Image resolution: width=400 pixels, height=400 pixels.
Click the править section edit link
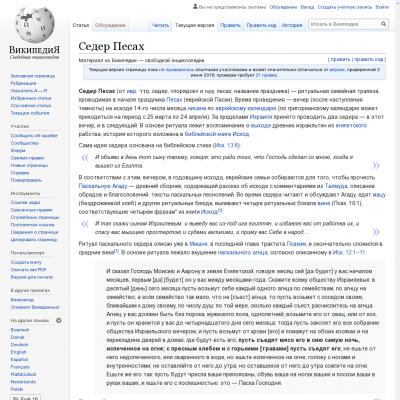click(340, 59)
